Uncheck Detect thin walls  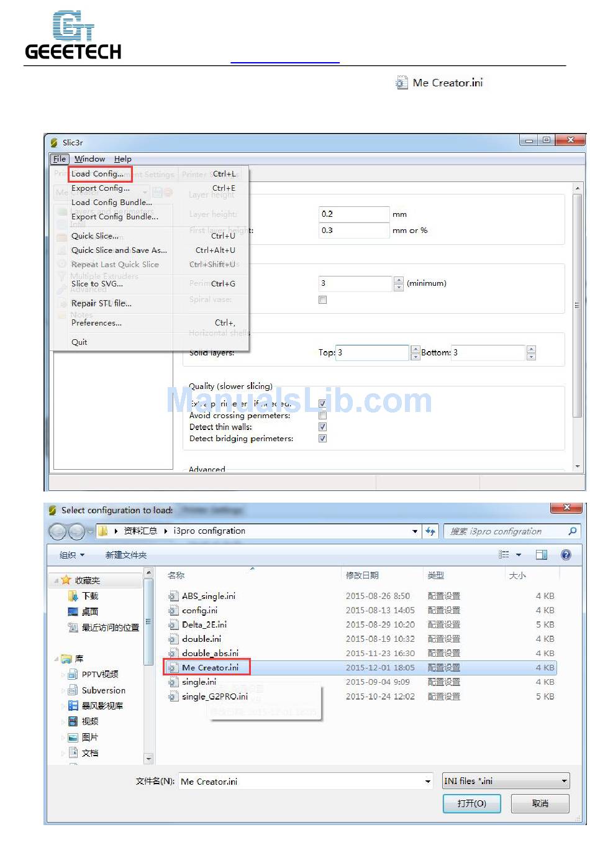click(x=322, y=427)
